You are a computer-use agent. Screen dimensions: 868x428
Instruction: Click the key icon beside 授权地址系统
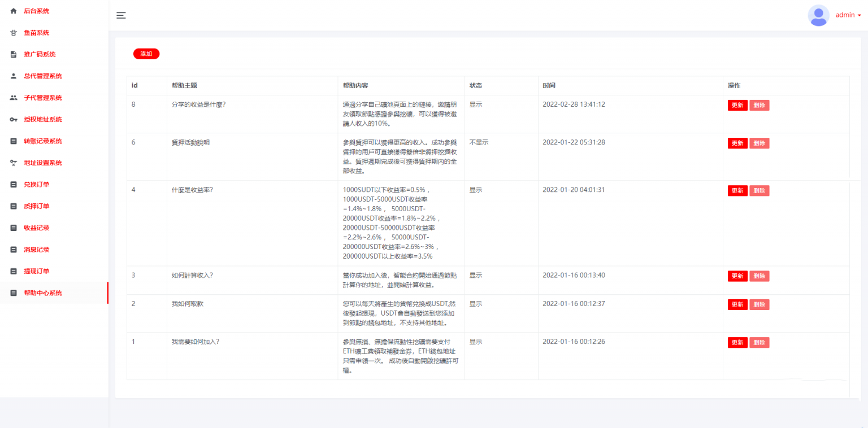click(x=14, y=120)
